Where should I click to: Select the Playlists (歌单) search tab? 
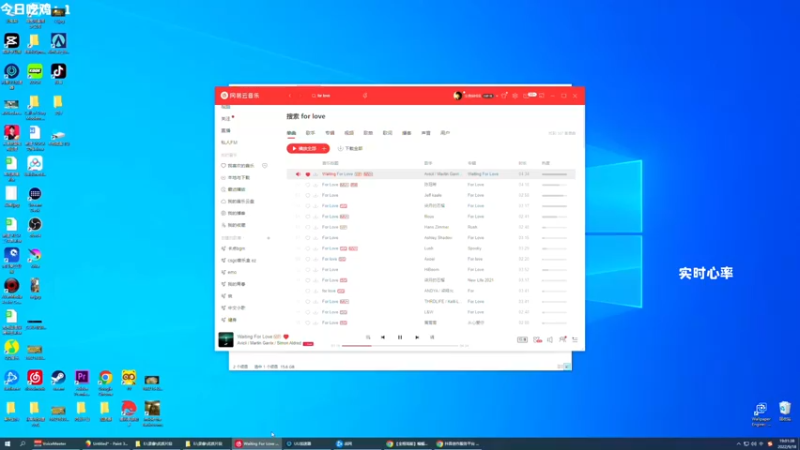coord(368,133)
